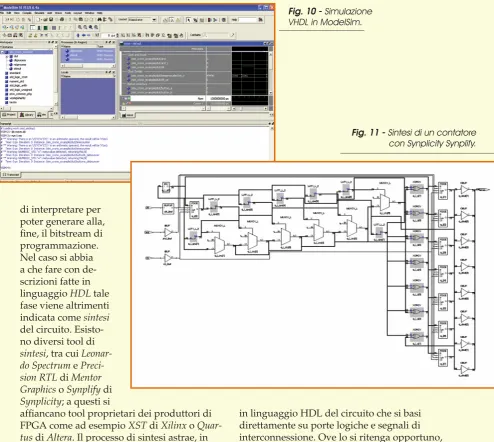Viewport: 494px width, 442px height.
Task: Open the Wave menu
Action: click(x=58, y=13)
